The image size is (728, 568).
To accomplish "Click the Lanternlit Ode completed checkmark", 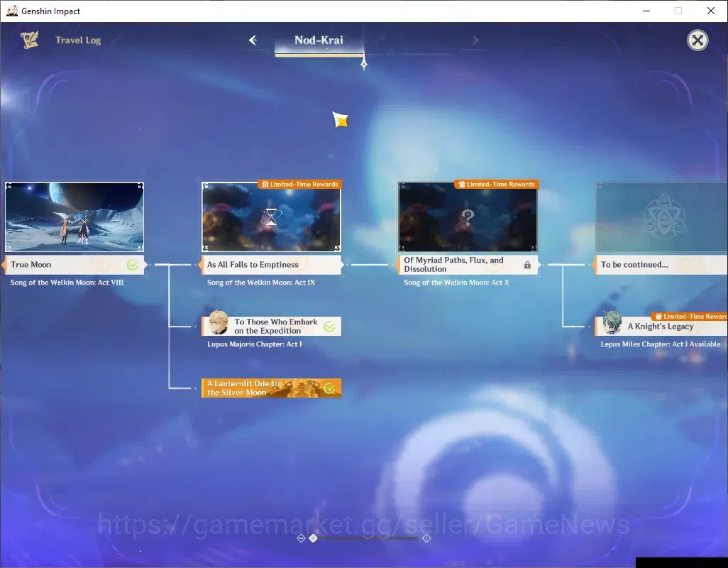I will [x=329, y=388].
